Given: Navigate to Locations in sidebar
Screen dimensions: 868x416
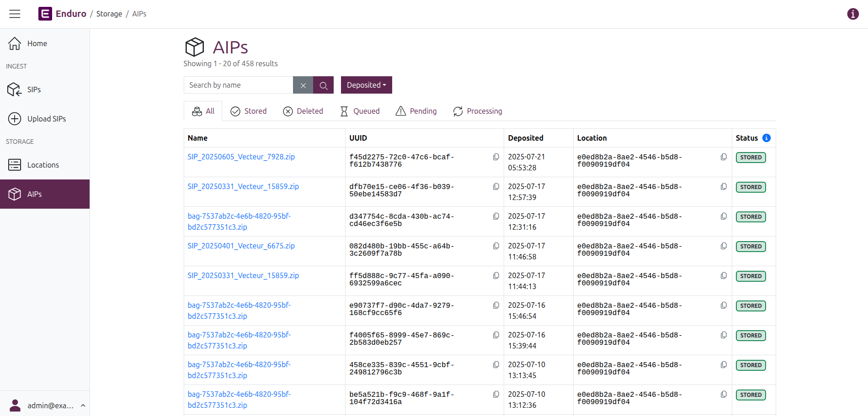Looking at the screenshot, I should 45,165.
